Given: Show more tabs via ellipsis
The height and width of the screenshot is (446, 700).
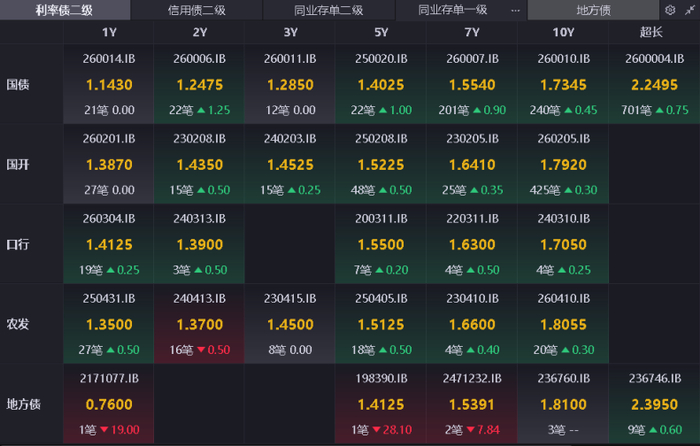Looking at the screenshot, I should pos(515,10).
